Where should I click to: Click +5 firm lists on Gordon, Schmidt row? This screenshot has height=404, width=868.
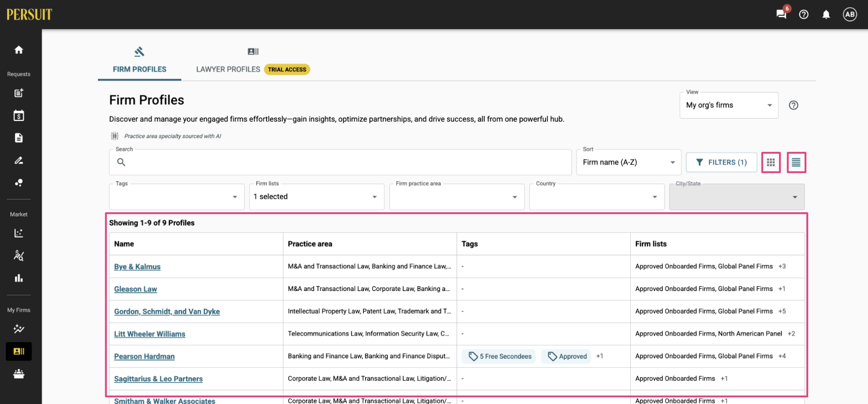782,312
